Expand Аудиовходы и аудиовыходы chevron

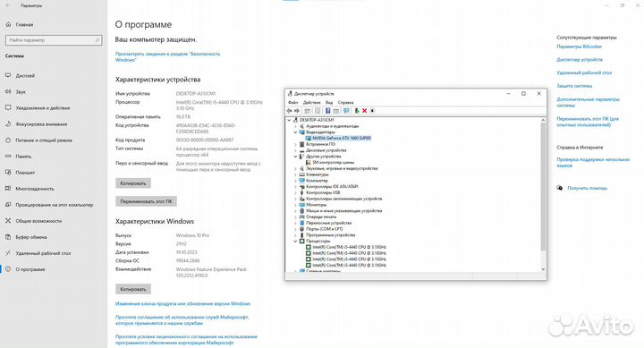295,126
